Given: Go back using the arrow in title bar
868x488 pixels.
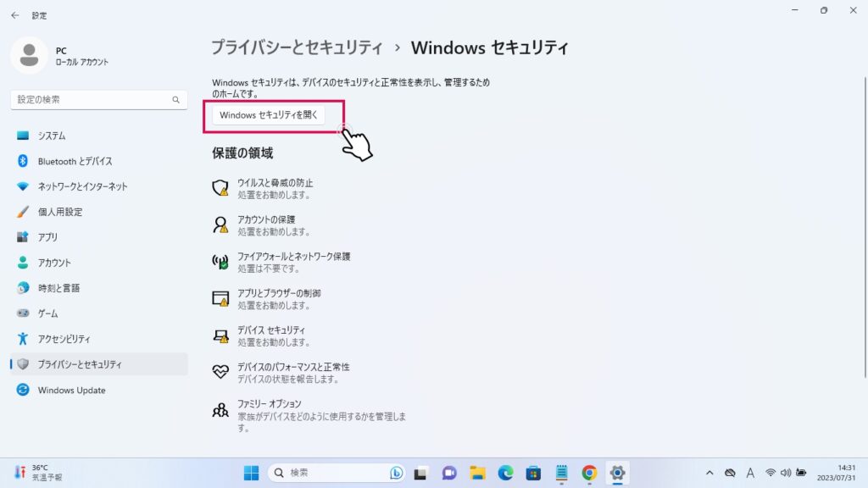Looking at the screenshot, I should coord(14,15).
